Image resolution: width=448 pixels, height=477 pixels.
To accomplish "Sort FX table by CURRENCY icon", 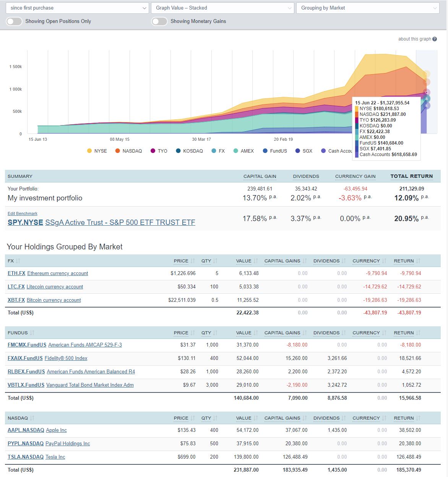I will pyautogui.click(x=384, y=261).
